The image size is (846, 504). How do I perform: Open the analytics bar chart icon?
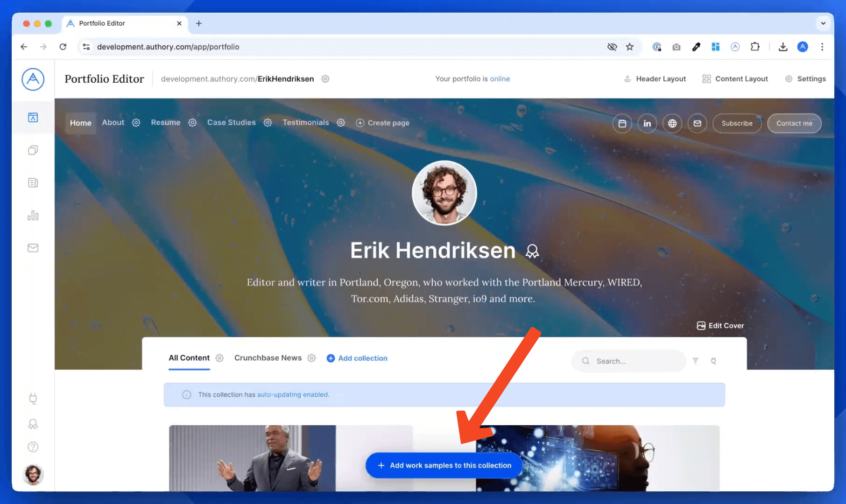pos(33,215)
